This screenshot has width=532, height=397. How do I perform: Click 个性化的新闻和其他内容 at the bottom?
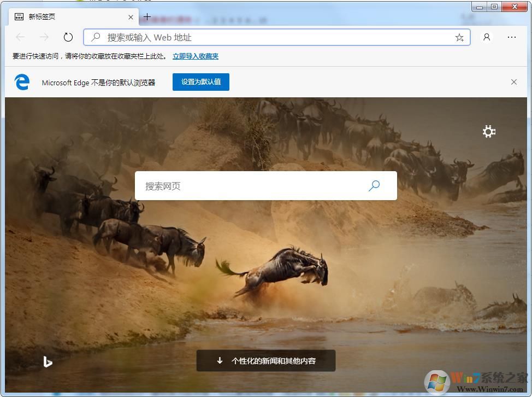pos(266,360)
